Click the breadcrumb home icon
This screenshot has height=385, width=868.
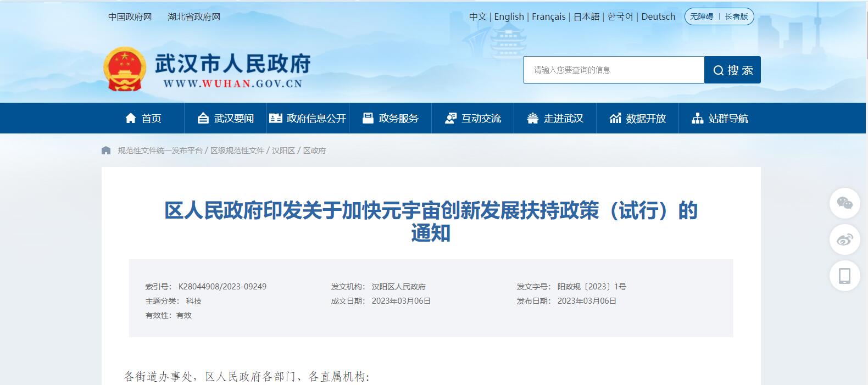tap(106, 150)
